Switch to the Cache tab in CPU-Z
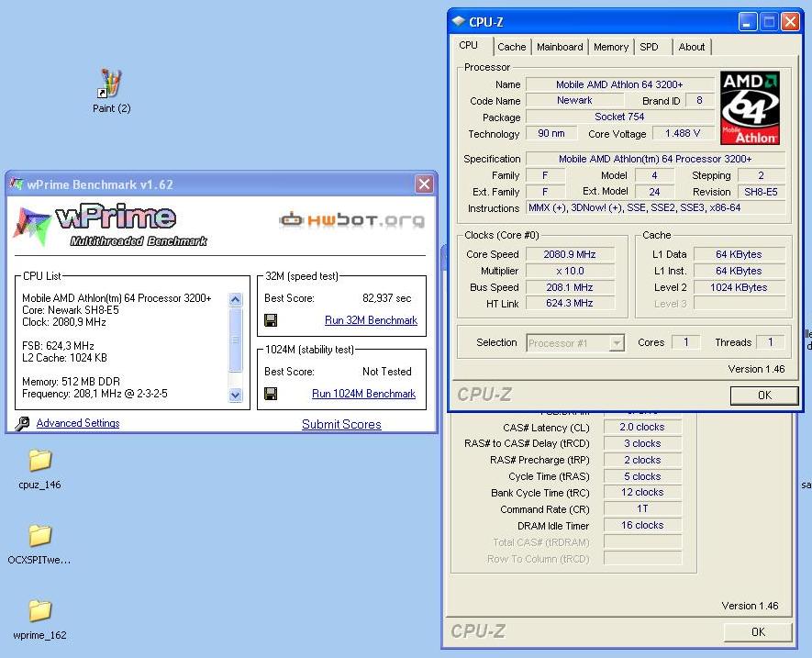The image size is (812, 658). (512, 47)
